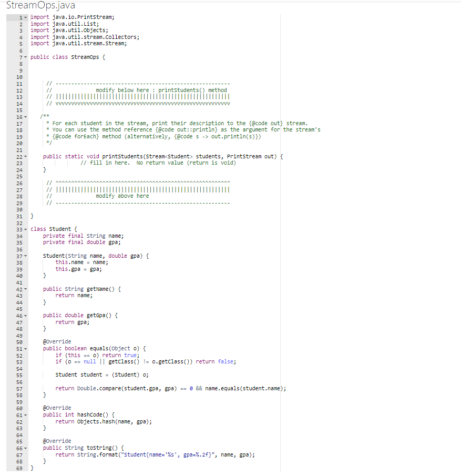This screenshot has height=476, width=461.
Task: Collapse the fold arrow at line 1
Action: pyautogui.click(x=25, y=17)
